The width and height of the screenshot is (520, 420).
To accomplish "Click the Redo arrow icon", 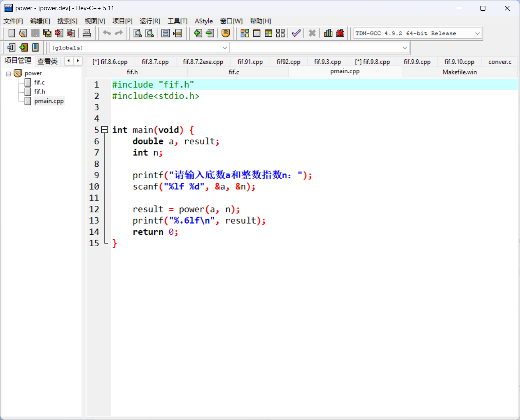I will coord(119,33).
